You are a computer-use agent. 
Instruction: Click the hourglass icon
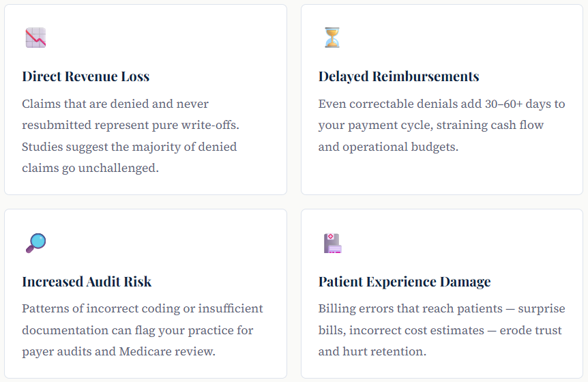[x=332, y=38]
